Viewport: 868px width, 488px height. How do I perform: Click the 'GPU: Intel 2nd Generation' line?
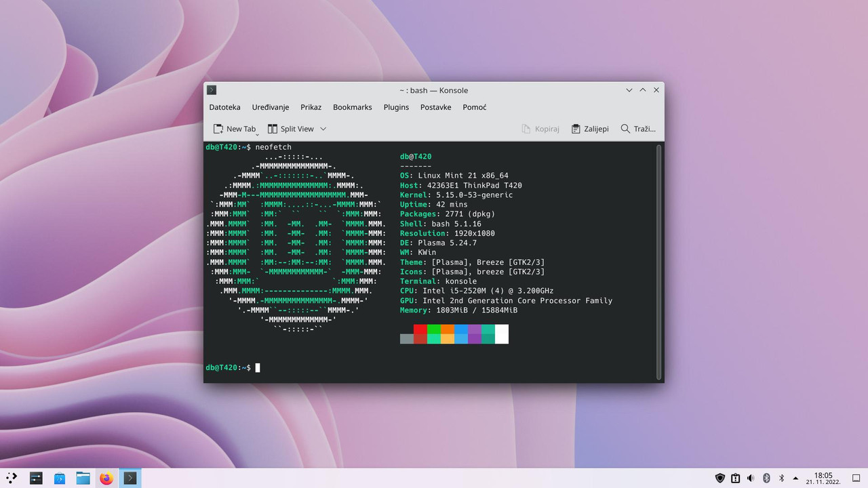pyautogui.click(x=507, y=300)
